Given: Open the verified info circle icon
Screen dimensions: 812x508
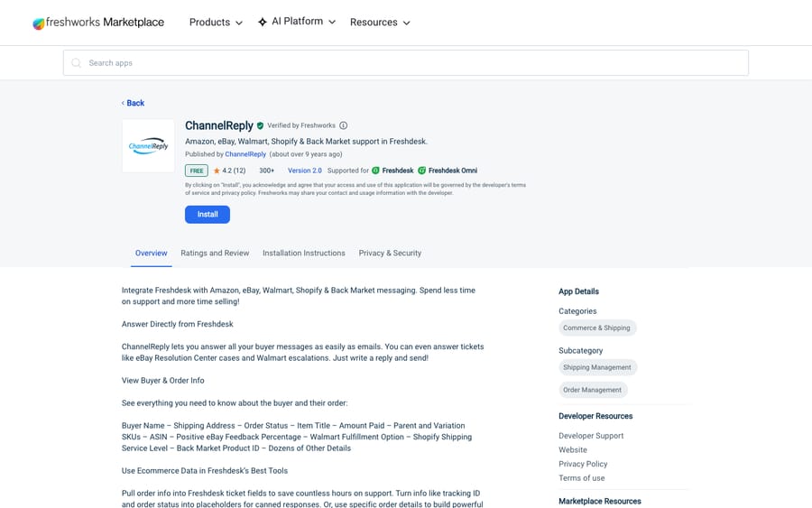Looking at the screenshot, I should tap(344, 125).
